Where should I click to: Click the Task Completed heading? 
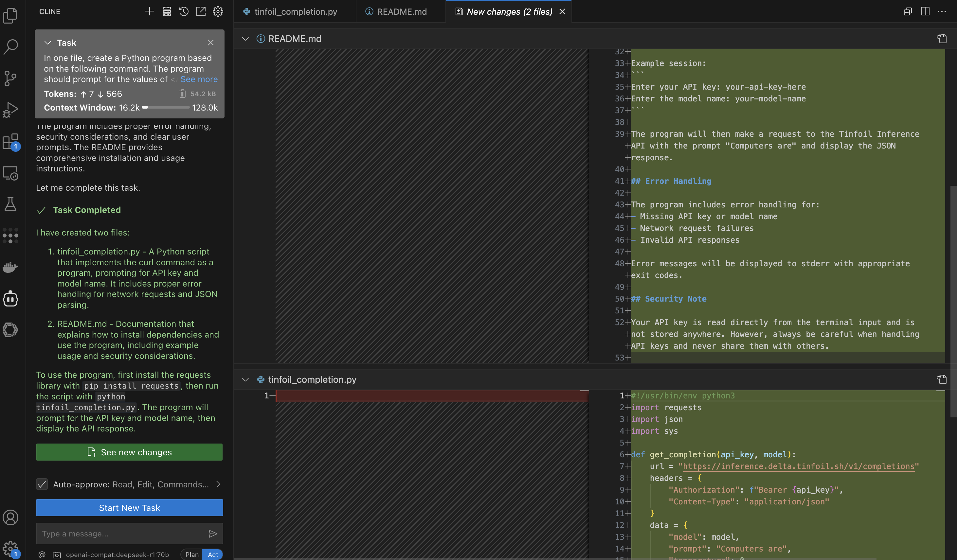[x=87, y=210]
